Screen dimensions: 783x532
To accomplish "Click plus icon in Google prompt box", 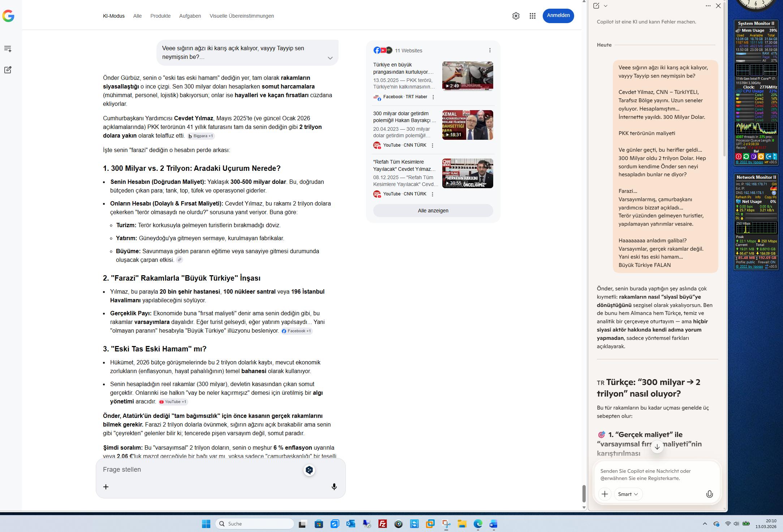I will (106, 487).
